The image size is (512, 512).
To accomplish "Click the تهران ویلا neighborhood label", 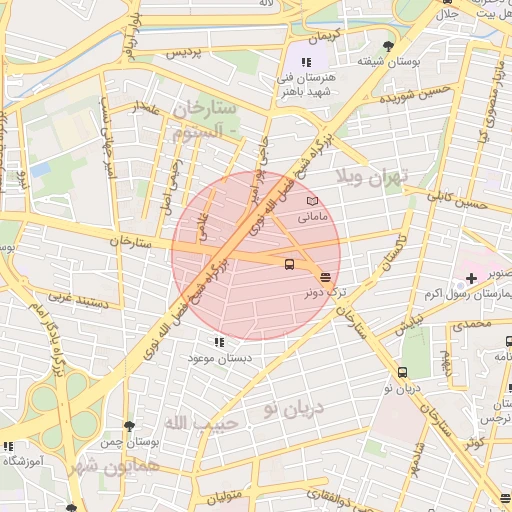I will 372,177.
